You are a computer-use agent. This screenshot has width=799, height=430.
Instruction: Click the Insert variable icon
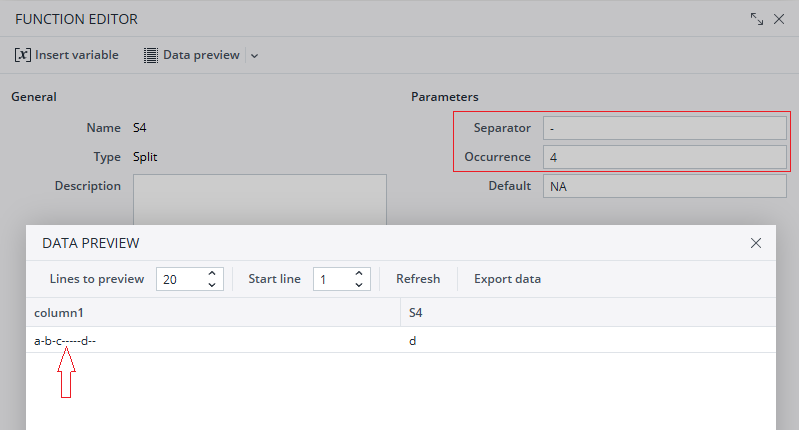click(x=23, y=55)
